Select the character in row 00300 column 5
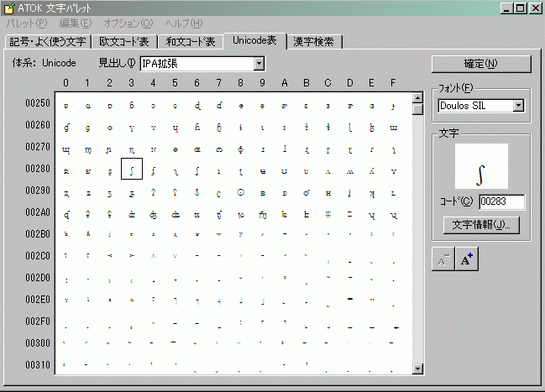 pos(174,342)
